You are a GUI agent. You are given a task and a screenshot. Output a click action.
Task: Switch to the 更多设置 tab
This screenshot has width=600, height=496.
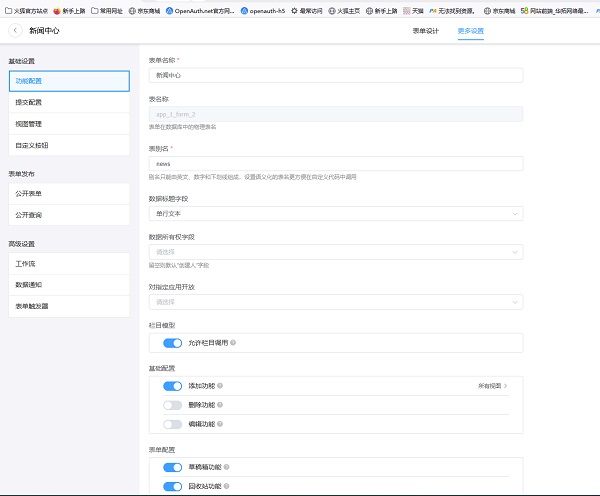click(471, 31)
